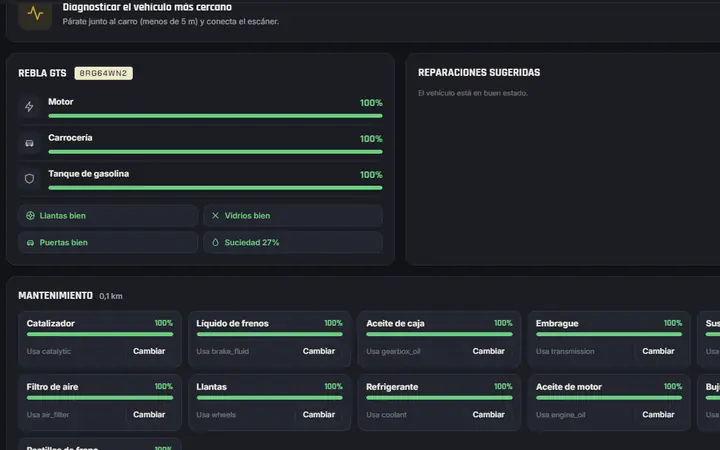The image size is (720, 450).
Task: Click the 'Usa air_filter' label
Action: [48, 415]
